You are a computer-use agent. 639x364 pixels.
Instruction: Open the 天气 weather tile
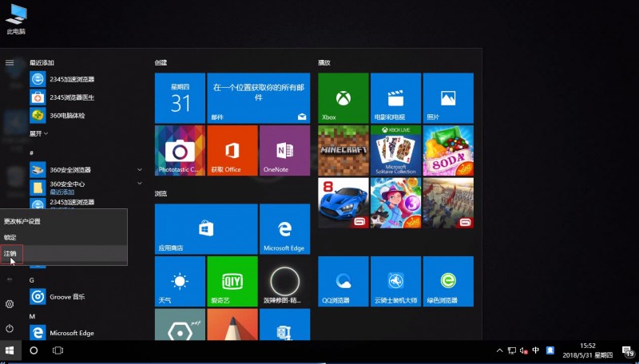click(x=180, y=281)
